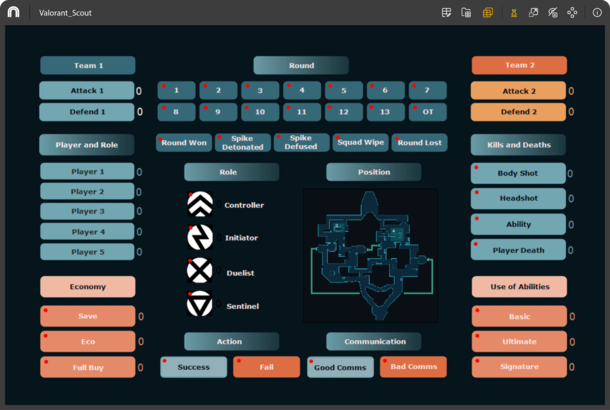The width and height of the screenshot is (610, 410).
Task: Open the folder table icon in toolbar
Action: pos(466,12)
